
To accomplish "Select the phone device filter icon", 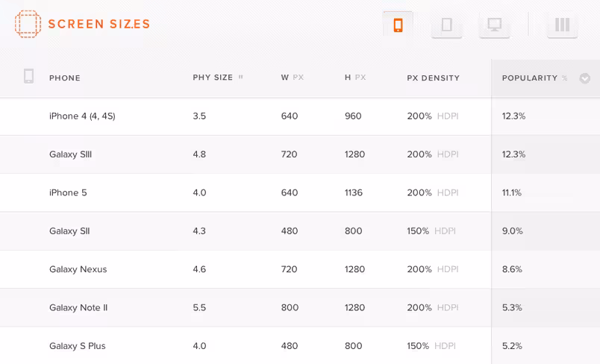I will pos(398,25).
